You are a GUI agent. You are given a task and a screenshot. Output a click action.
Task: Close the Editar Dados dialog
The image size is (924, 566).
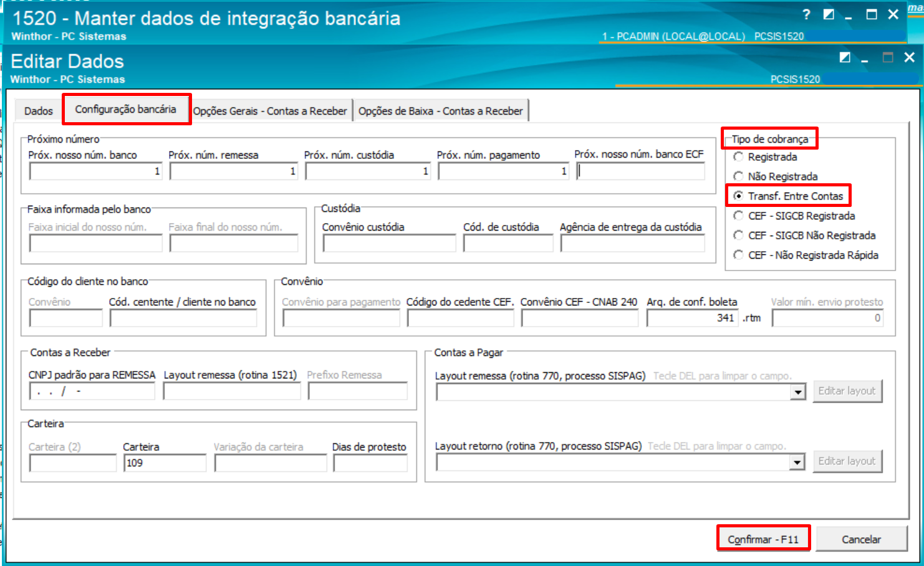point(910,57)
